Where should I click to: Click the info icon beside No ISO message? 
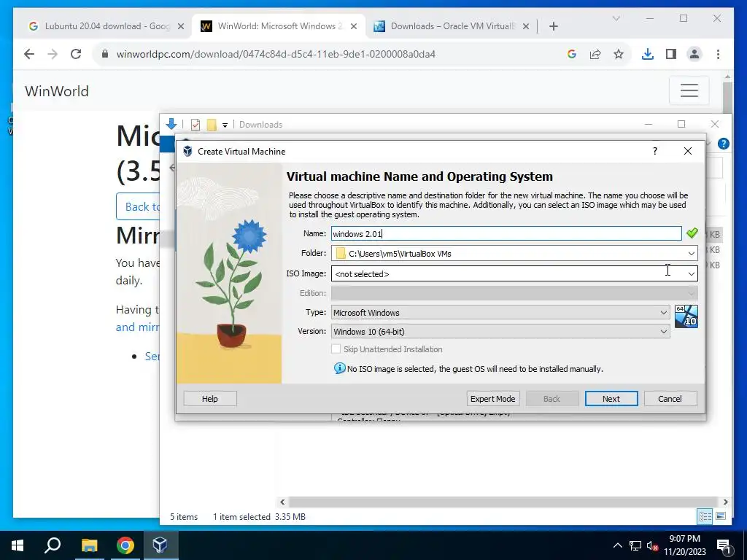pyautogui.click(x=339, y=368)
